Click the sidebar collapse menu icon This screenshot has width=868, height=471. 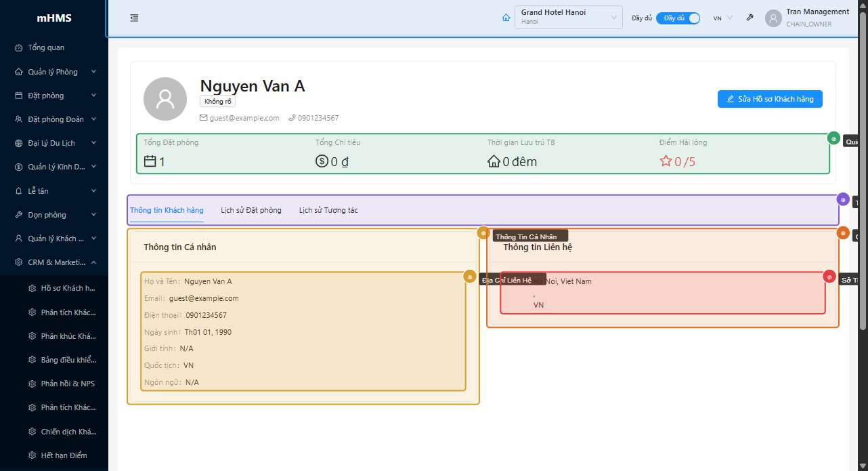(x=134, y=18)
